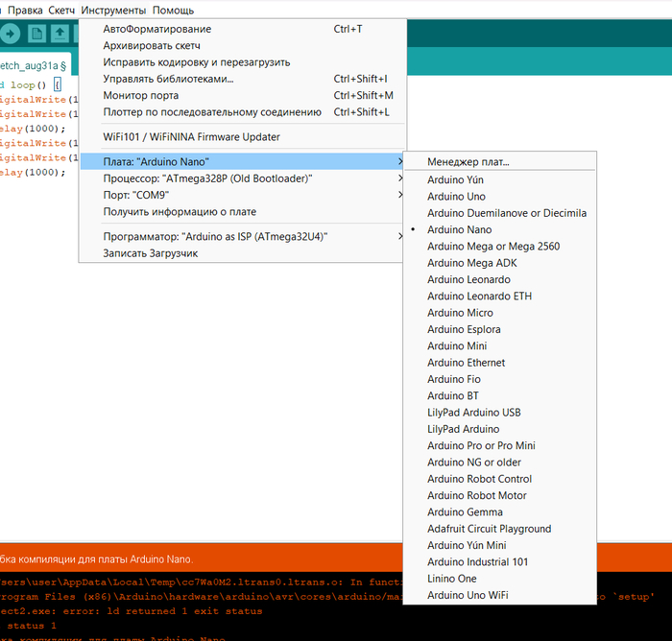Click the loop() function line in editor
Screen dimensions: 672x641
point(30,84)
